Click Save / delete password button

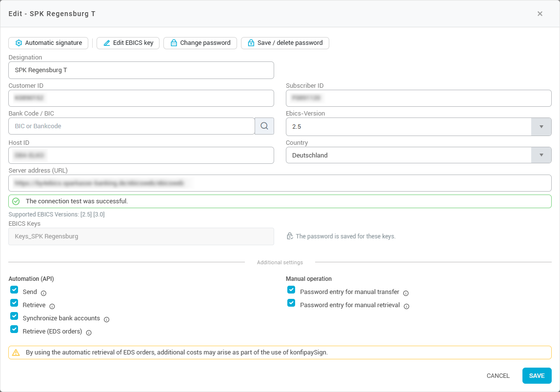point(285,43)
